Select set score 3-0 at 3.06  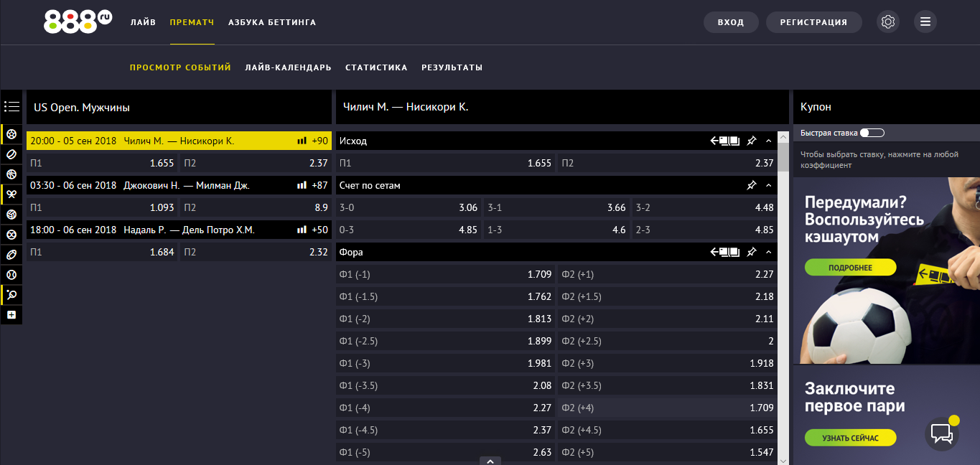click(x=409, y=207)
